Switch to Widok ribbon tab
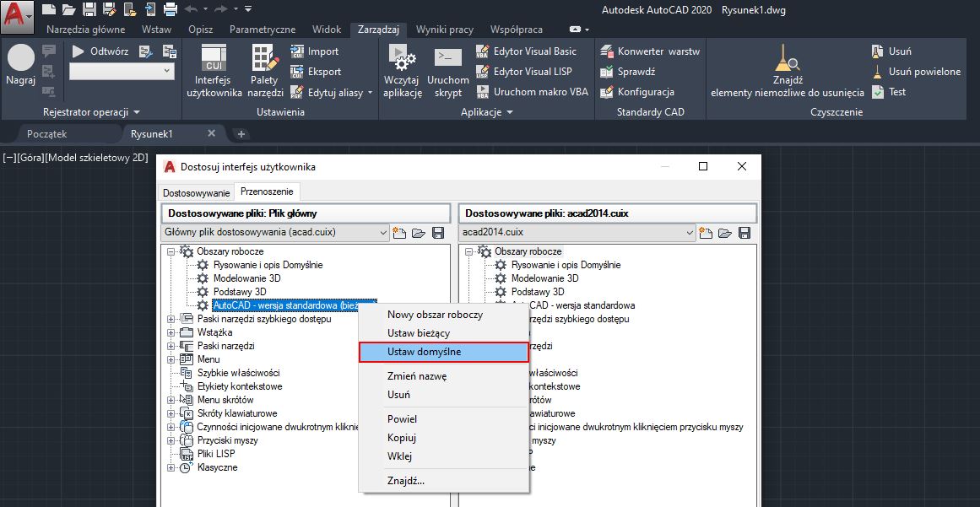Screen dimensions: 980x507 click(327, 30)
